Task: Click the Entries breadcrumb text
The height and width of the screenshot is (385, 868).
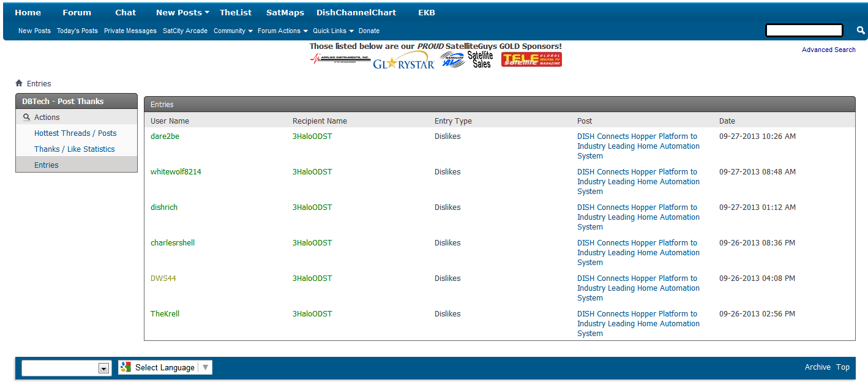Action: (39, 83)
